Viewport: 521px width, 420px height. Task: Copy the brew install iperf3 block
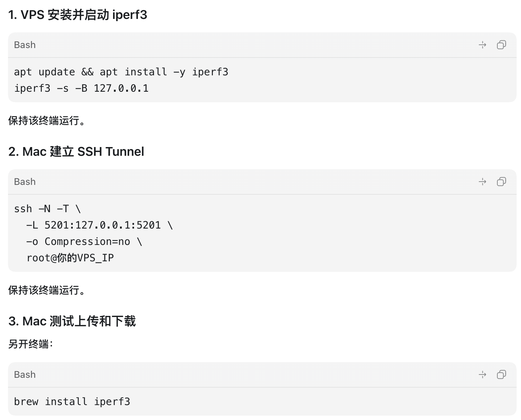[501, 375]
